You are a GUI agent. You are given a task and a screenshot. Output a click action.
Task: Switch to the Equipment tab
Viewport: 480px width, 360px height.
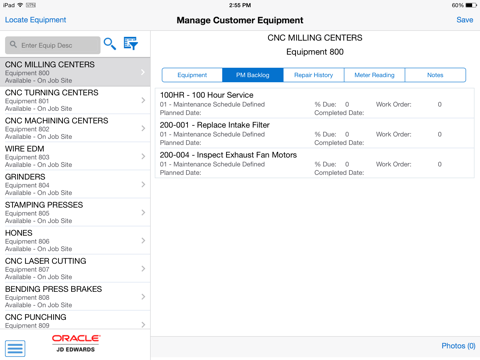point(192,75)
